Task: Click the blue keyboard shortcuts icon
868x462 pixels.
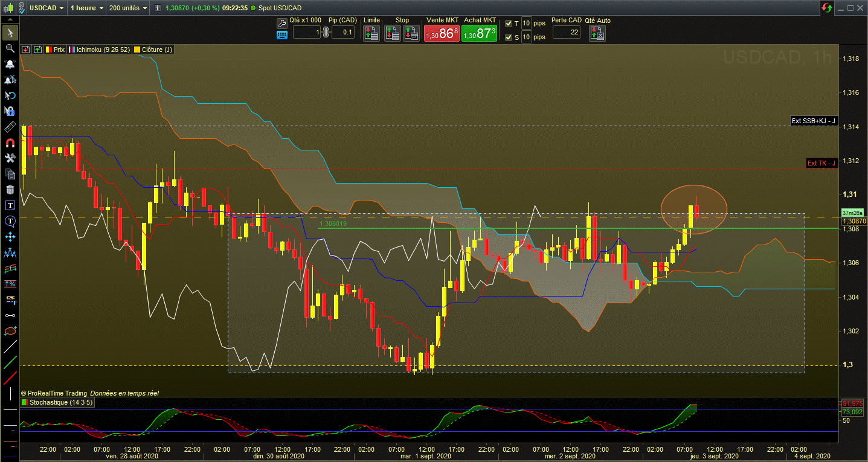Action: tap(282, 34)
